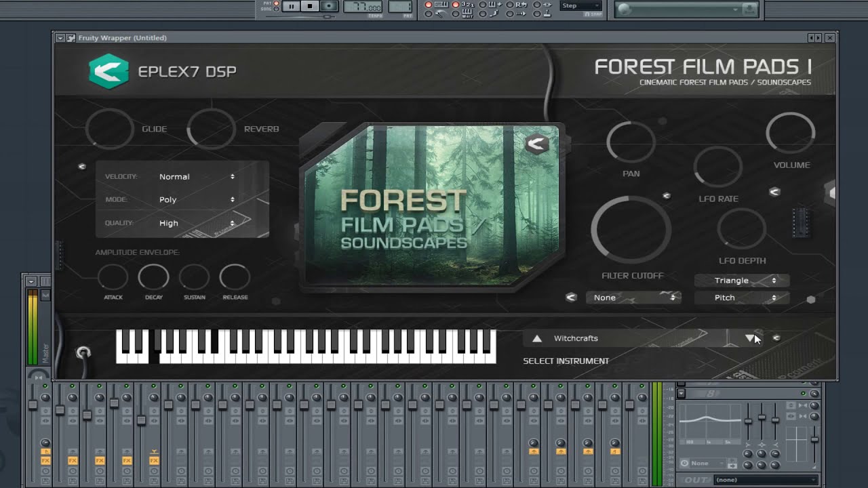Click the tempo display showing 77.000
868x488 pixels.
363,7
